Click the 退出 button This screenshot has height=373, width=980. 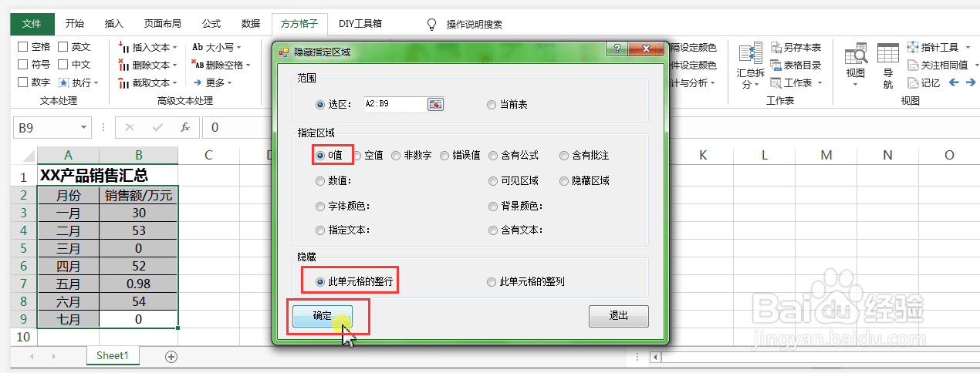pyautogui.click(x=618, y=316)
